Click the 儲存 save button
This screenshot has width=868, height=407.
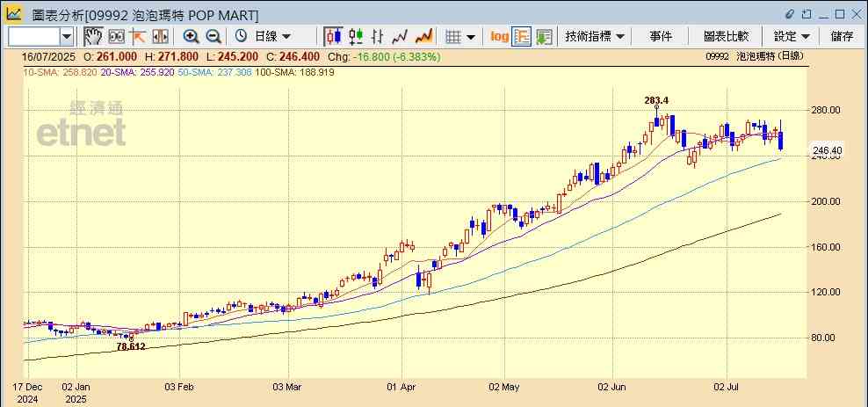tap(842, 37)
